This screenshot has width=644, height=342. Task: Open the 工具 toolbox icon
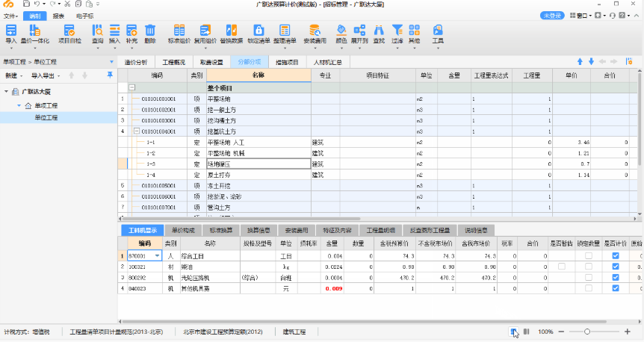point(438,33)
